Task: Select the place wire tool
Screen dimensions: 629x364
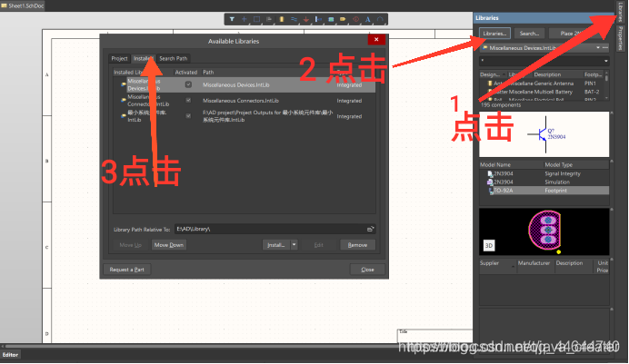Action: 294,19
